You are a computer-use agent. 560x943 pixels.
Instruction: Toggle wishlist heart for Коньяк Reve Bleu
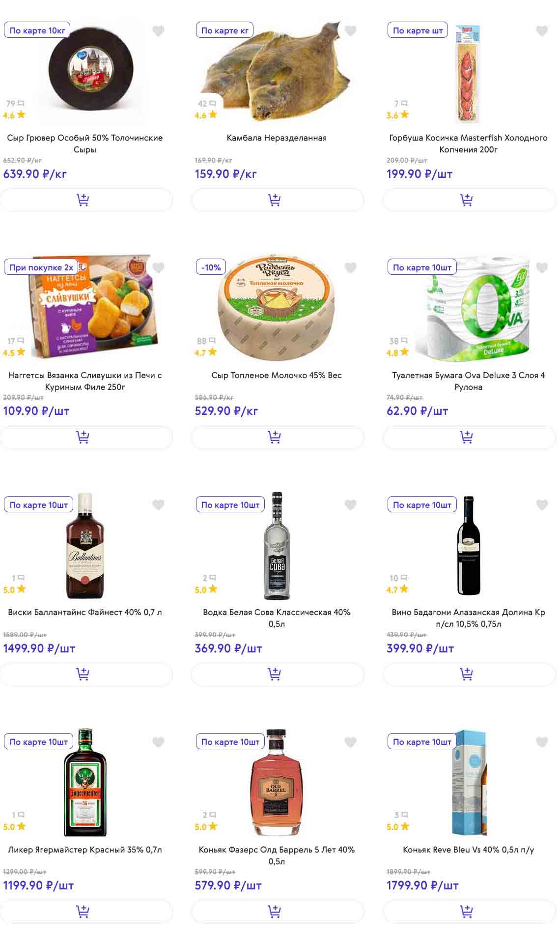coord(542,742)
